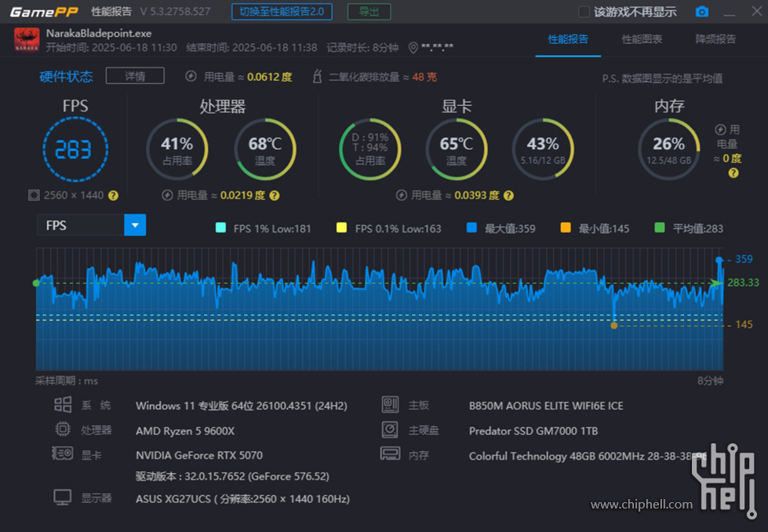Image resolution: width=768 pixels, height=532 pixels.
Task: Click the GamePP logo
Action: click(x=44, y=12)
